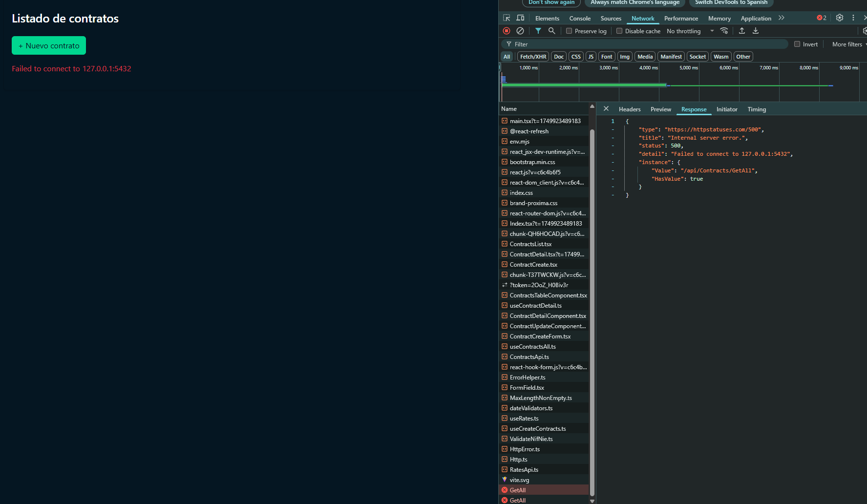Show more DevTools tabs via chevron
The width and height of the screenshot is (867, 504).
coord(782,18)
